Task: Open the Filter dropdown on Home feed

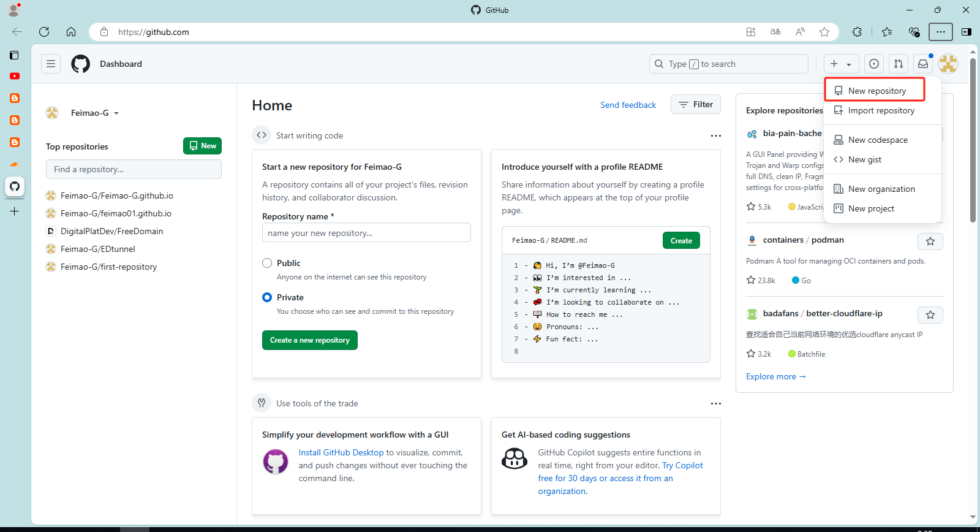Action: (x=696, y=105)
